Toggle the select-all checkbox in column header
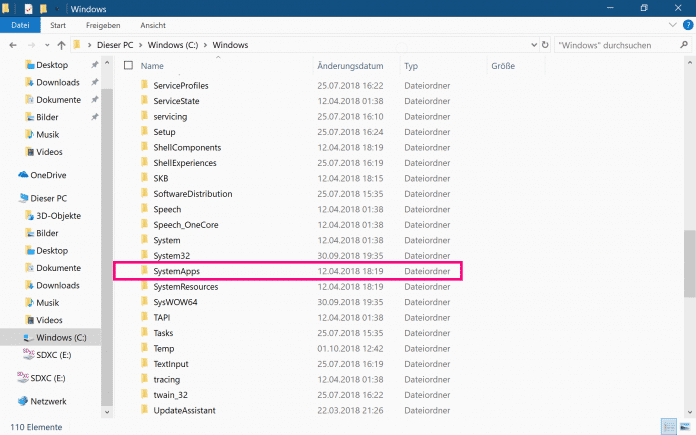Image resolution: width=696 pixels, height=435 pixels. [127, 66]
